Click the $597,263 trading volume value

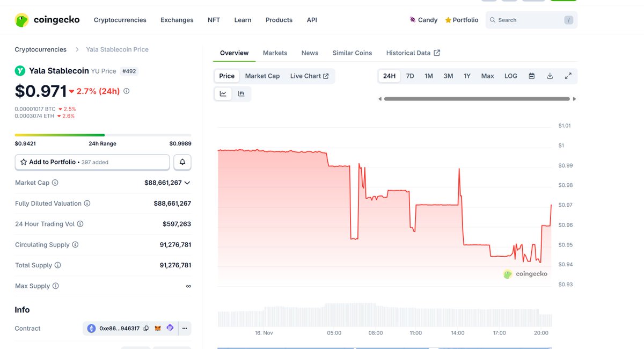(177, 224)
